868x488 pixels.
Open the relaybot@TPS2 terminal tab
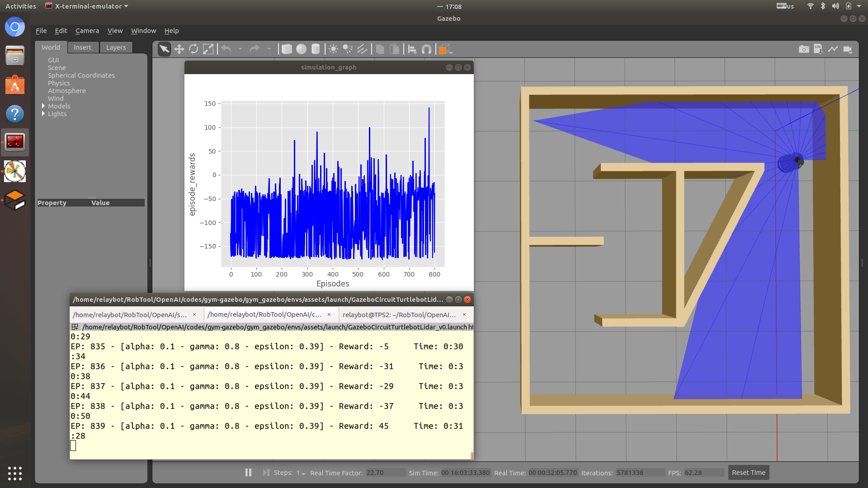[x=399, y=314]
